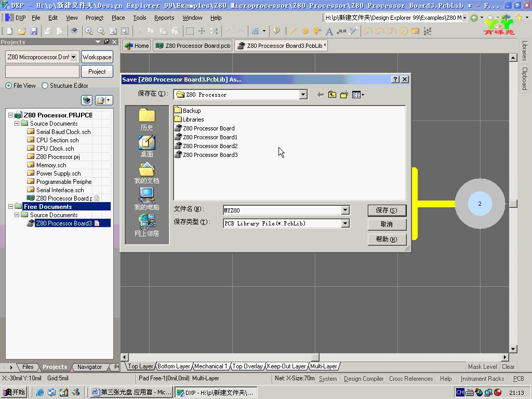Click Up One Level folder icon in dialog
The image size is (532, 399).
(332, 95)
